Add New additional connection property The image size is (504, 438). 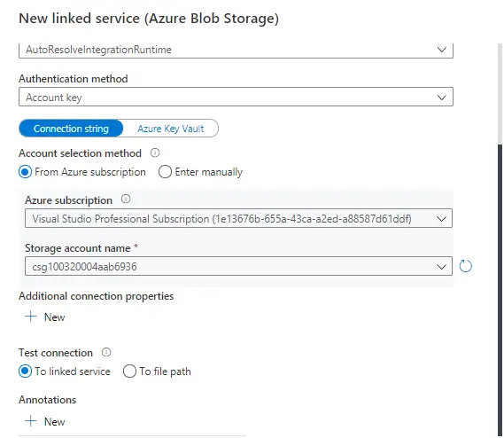(x=45, y=317)
